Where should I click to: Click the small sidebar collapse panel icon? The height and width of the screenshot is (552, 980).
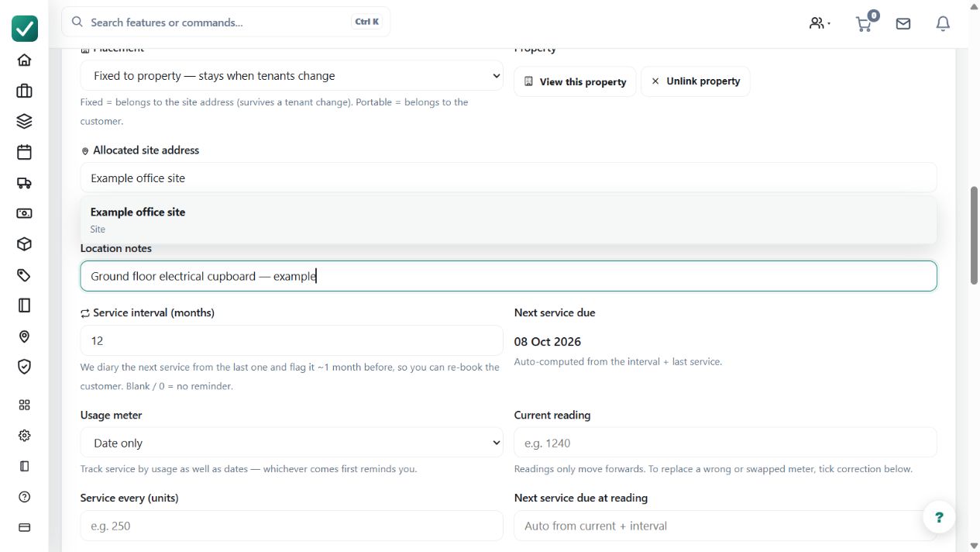pyautogui.click(x=24, y=466)
